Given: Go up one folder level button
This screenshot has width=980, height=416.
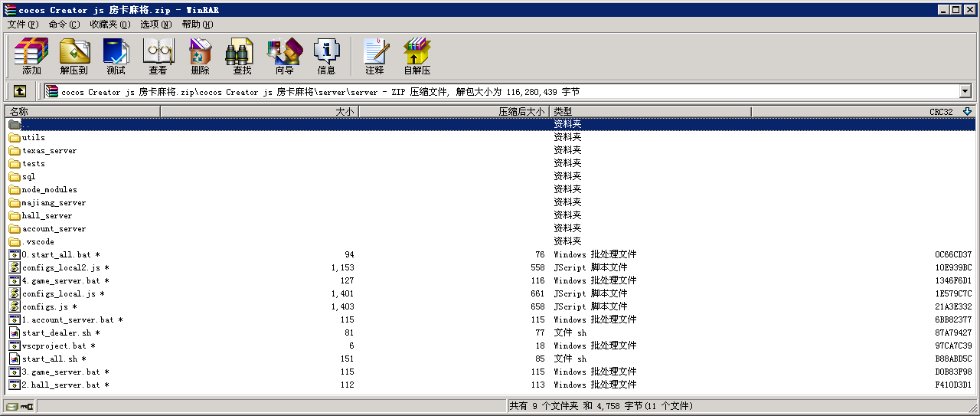Looking at the screenshot, I should 20,91.
